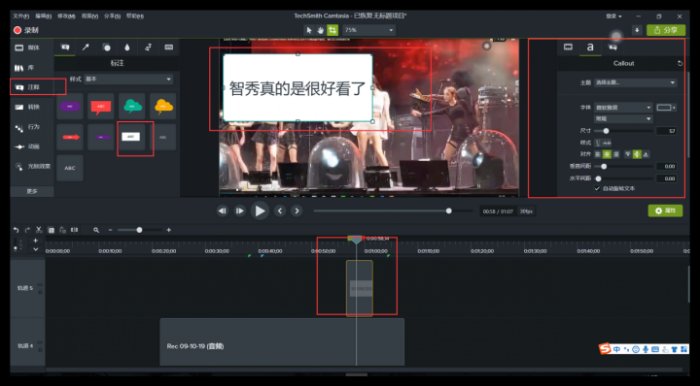The image size is (700, 386).
Task: Switch to Text properties 'a' tab
Action: click(590, 47)
